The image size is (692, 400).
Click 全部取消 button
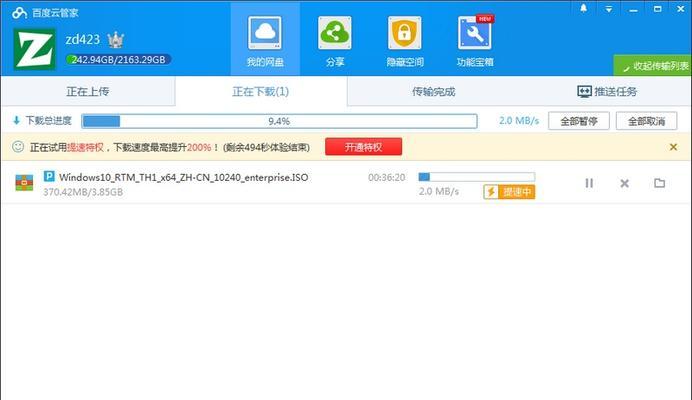coord(646,121)
